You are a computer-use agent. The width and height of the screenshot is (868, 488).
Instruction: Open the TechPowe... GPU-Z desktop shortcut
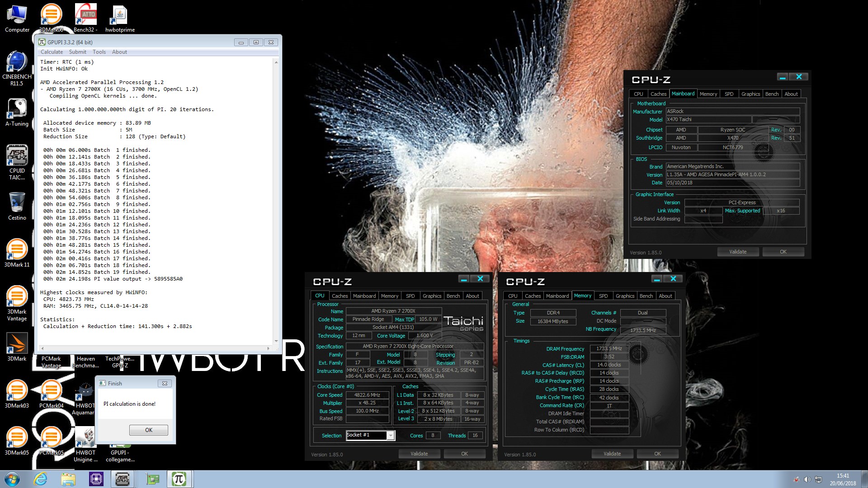point(120,361)
